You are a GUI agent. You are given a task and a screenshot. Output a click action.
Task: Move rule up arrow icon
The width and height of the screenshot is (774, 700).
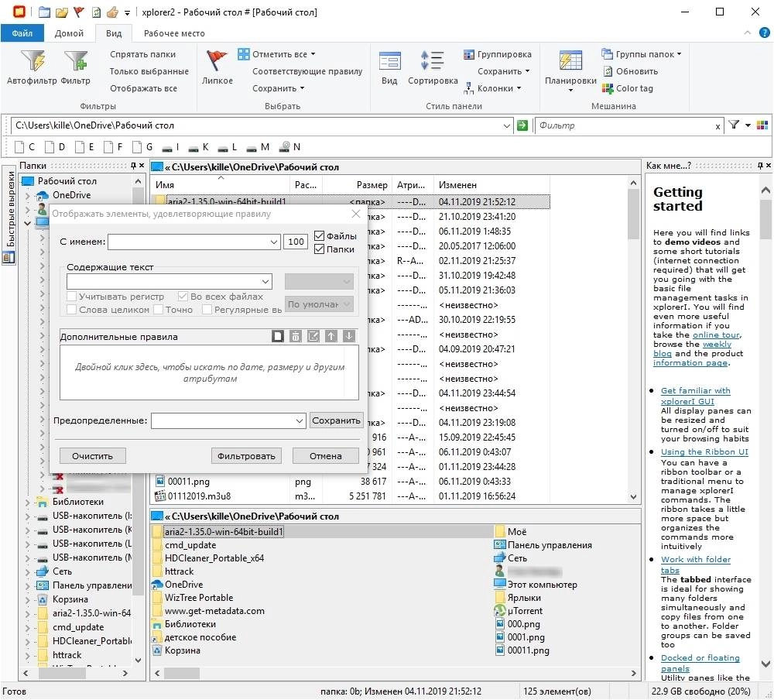(330, 336)
